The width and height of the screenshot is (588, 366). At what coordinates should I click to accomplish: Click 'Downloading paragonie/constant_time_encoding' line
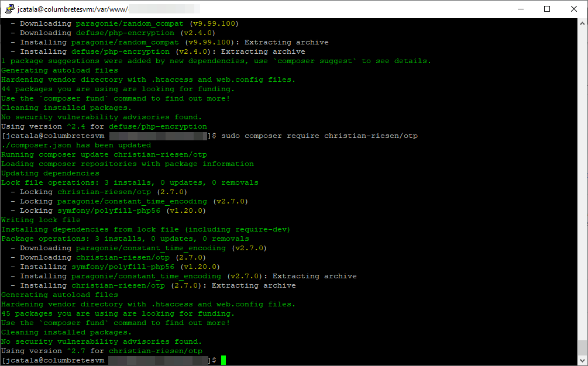(x=139, y=248)
